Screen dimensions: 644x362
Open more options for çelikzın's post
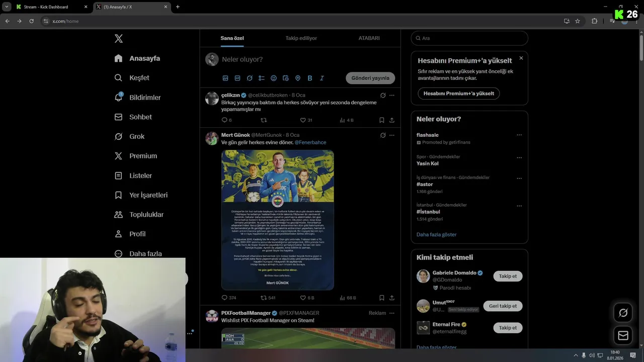392,95
